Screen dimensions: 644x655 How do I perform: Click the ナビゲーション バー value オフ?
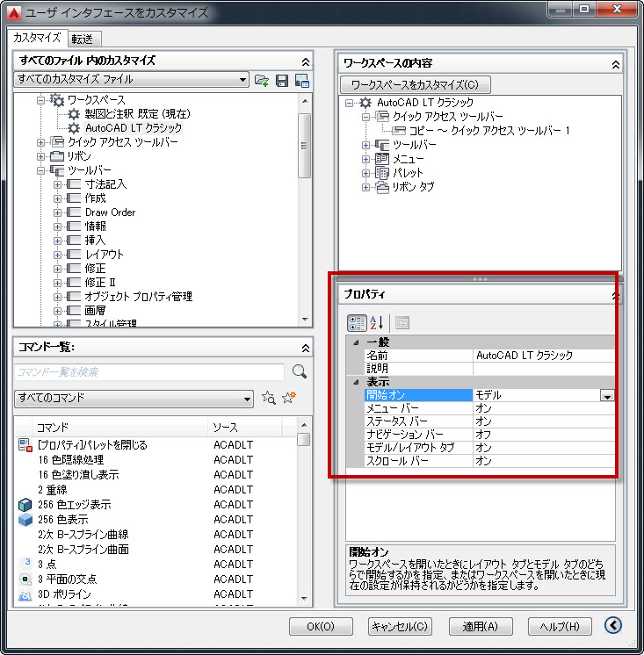(544, 435)
